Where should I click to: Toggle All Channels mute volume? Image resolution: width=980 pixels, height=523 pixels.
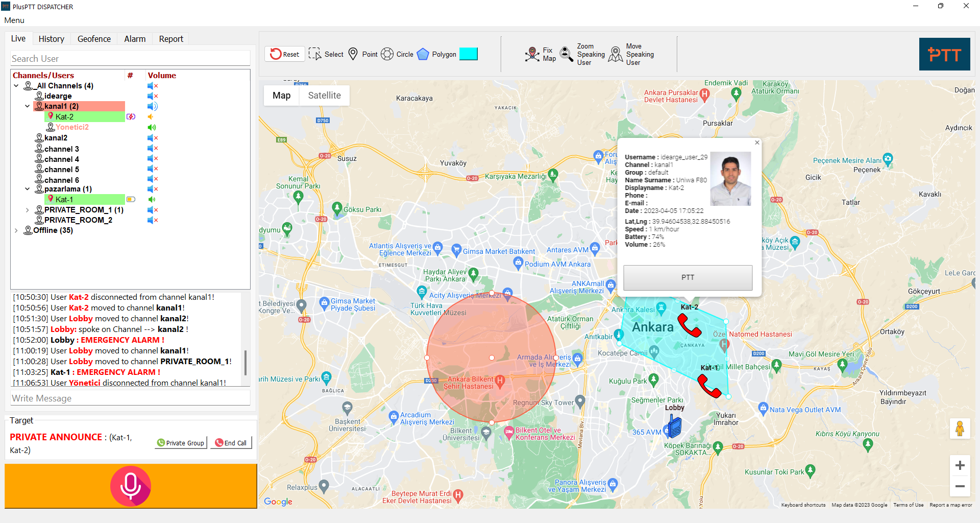153,86
